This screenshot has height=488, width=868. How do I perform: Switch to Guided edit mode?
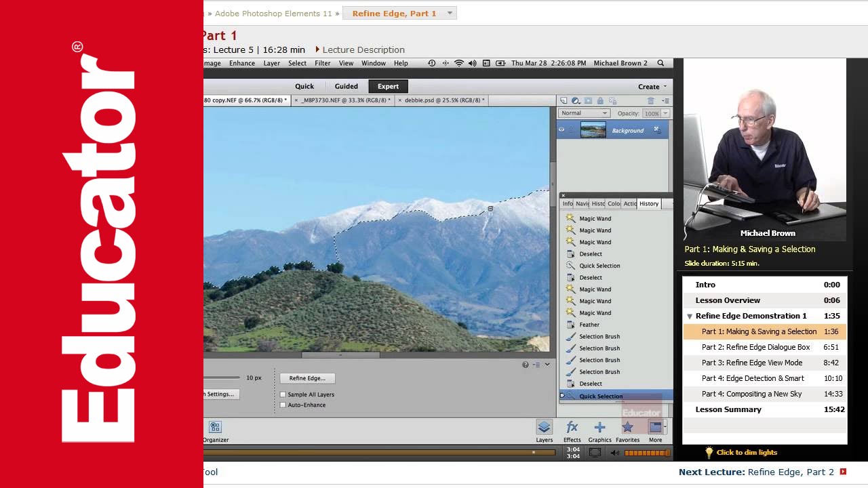pyautogui.click(x=346, y=86)
